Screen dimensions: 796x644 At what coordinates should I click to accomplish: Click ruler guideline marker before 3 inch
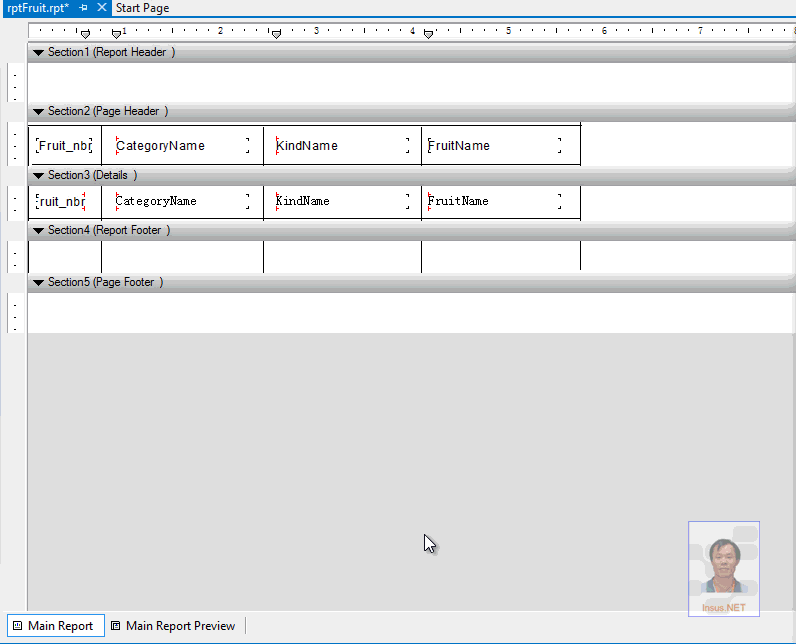pyautogui.click(x=276, y=34)
